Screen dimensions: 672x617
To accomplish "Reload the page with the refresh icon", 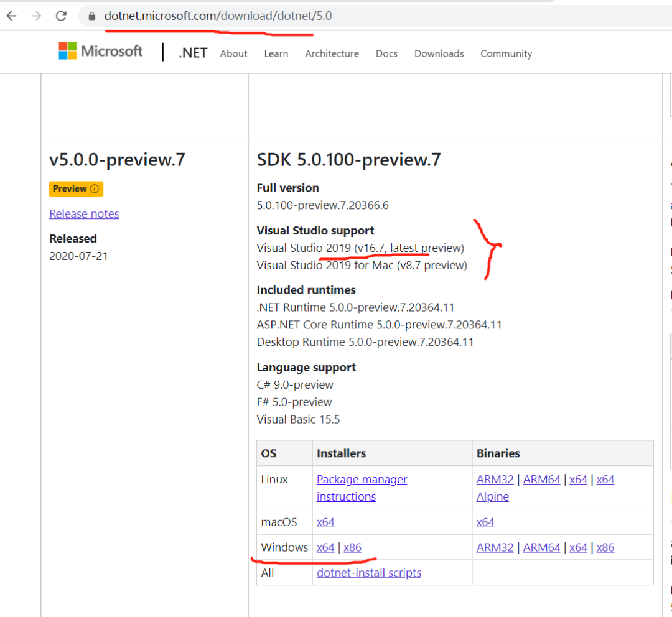I will 61,16.
